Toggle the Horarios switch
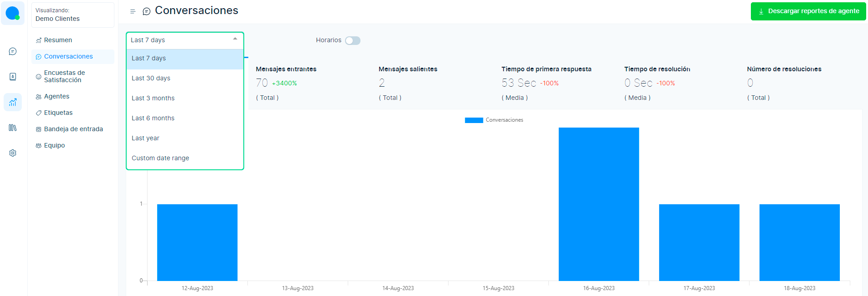The height and width of the screenshot is (296, 868). [353, 40]
